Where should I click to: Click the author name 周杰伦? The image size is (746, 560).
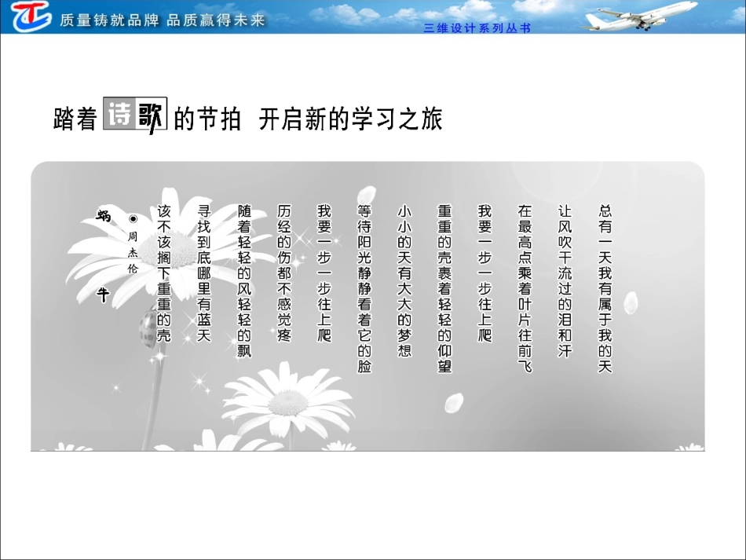coord(133,253)
